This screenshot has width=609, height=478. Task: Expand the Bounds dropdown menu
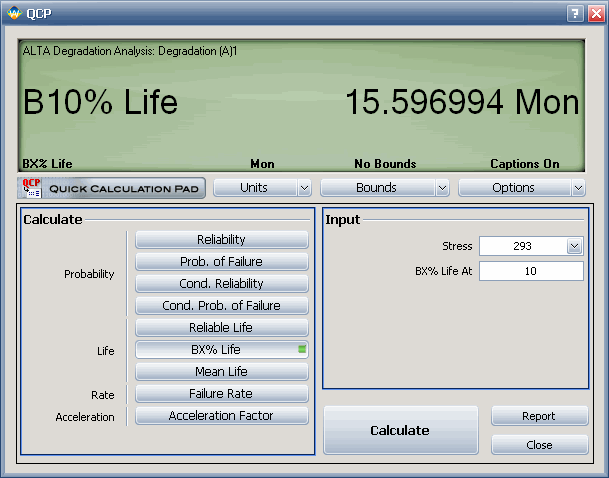pos(384,188)
